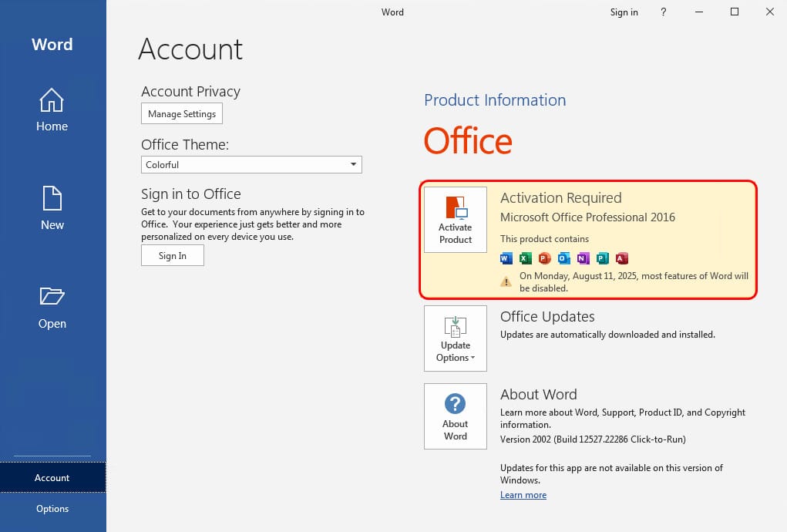The image size is (787, 532).
Task: Click Activate Product button
Action: click(456, 220)
